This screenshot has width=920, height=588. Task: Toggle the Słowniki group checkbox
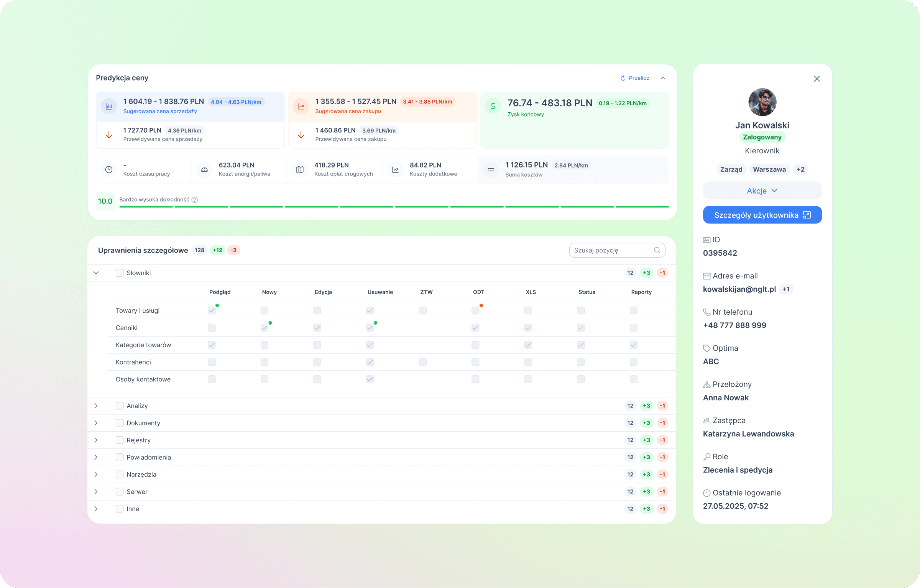[x=120, y=273]
